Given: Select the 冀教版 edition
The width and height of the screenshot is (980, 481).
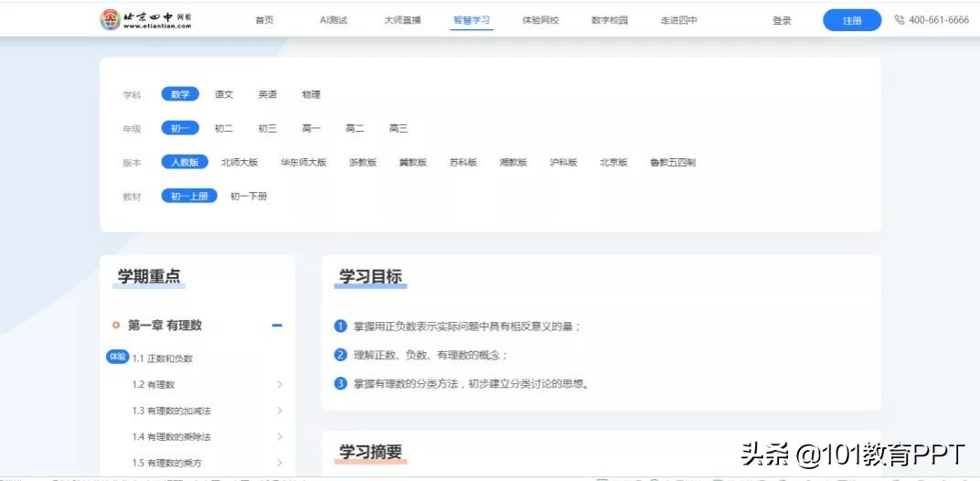Looking at the screenshot, I should [413, 162].
